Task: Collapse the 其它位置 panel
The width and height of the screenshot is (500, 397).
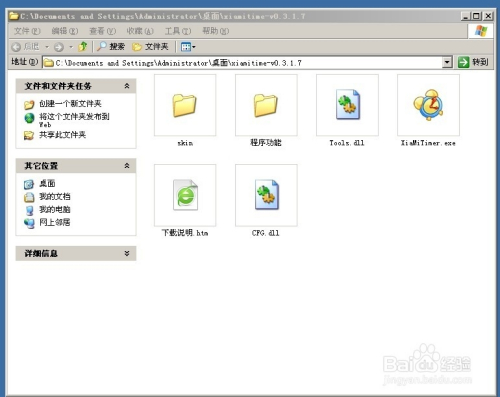Action: [x=127, y=166]
